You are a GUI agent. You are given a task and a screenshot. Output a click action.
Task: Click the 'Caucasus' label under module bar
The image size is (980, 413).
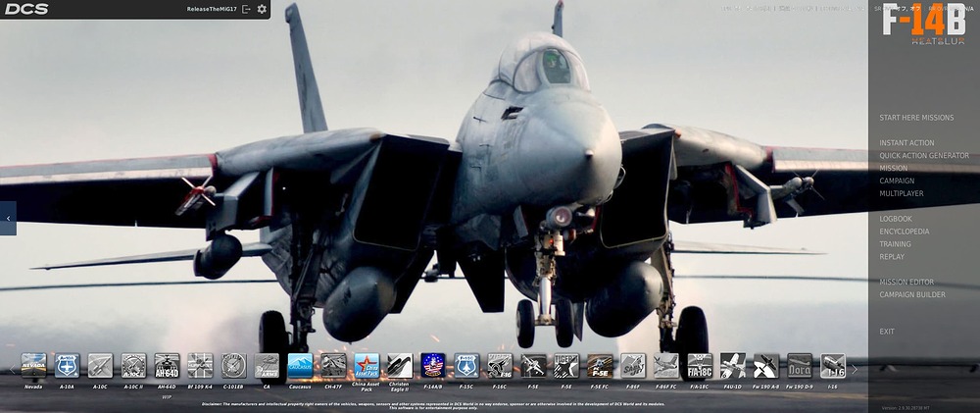tap(300, 387)
